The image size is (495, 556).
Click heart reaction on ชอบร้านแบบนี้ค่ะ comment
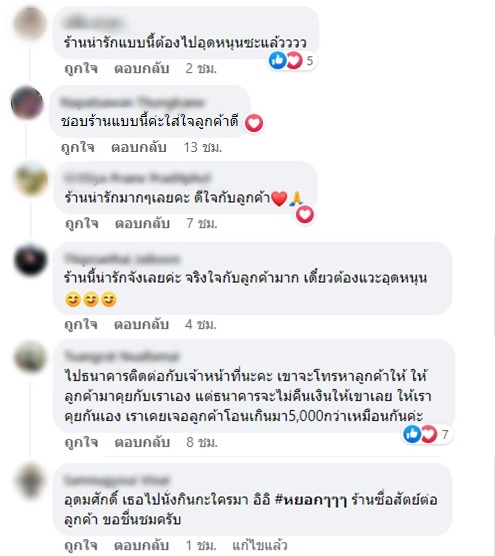point(254,123)
